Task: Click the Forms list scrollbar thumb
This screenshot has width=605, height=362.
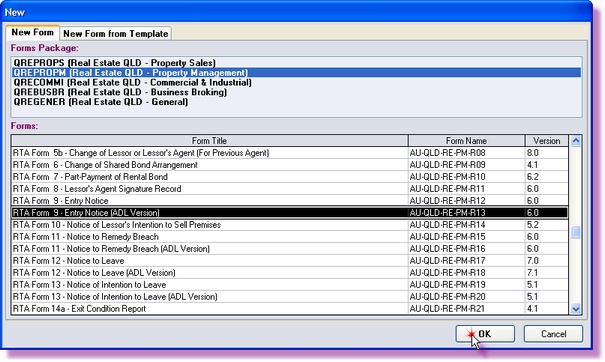Action: [x=576, y=232]
